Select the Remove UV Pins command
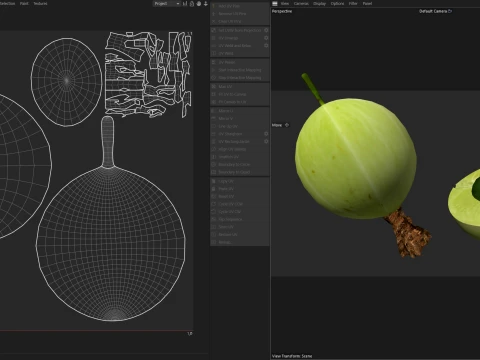Image resolution: width=480 pixels, height=360 pixels. (240, 14)
